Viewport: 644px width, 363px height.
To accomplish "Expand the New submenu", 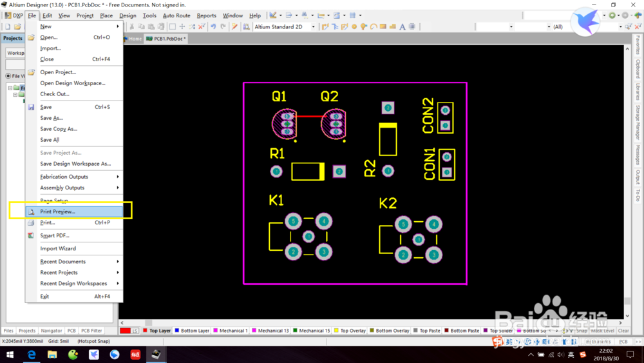I will click(x=74, y=26).
